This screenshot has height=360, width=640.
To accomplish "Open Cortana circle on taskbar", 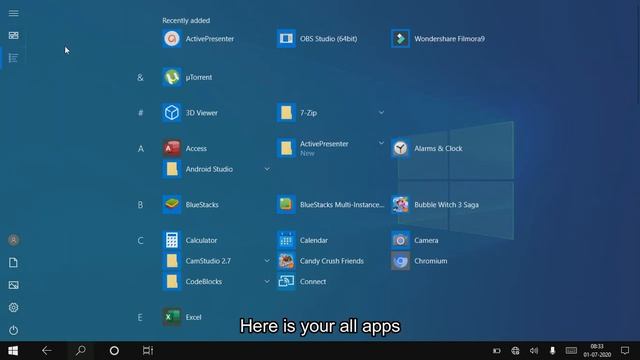I will coord(114,351).
